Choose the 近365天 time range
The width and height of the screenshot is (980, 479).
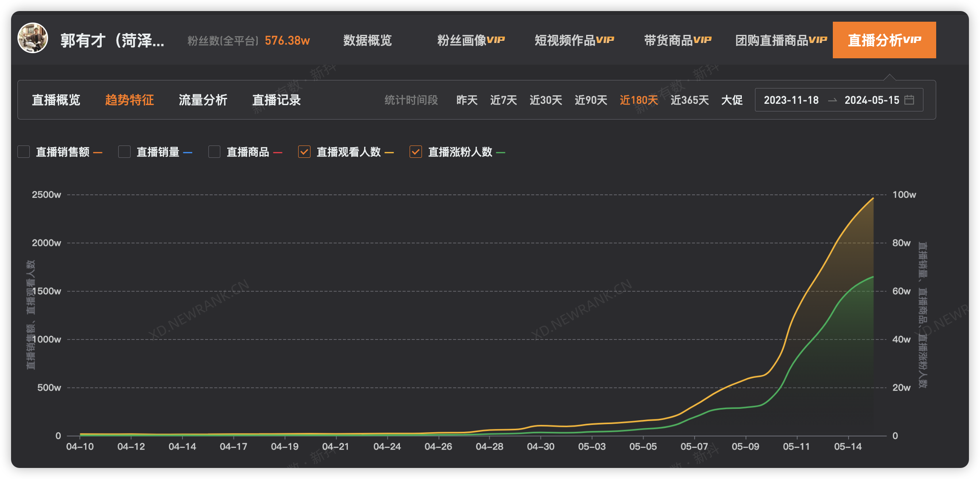(689, 100)
